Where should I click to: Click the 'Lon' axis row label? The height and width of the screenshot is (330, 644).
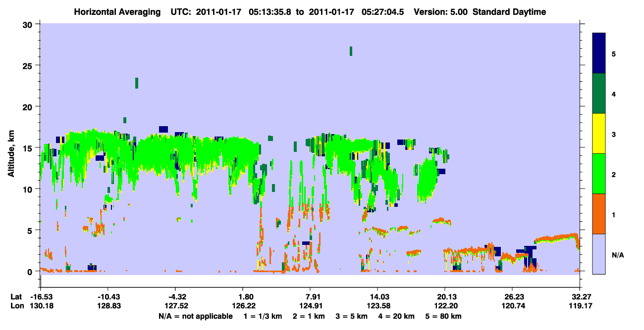point(16,306)
